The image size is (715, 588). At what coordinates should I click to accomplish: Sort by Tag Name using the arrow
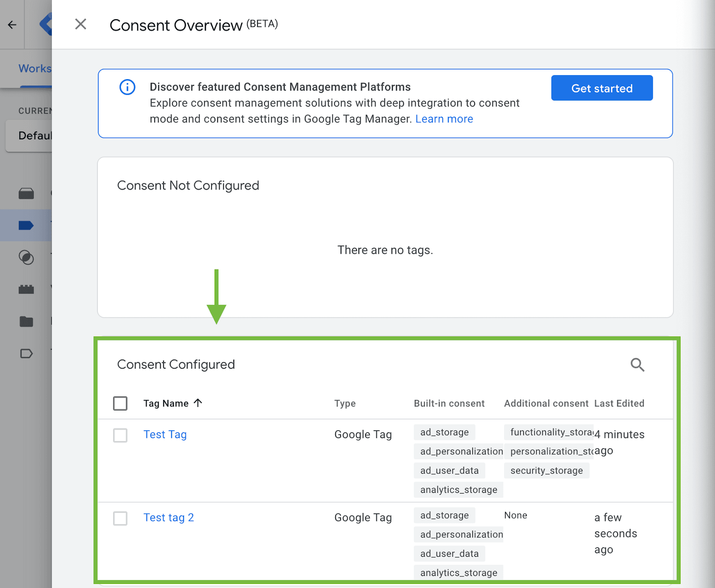pyautogui.click(x=198, y=403)
